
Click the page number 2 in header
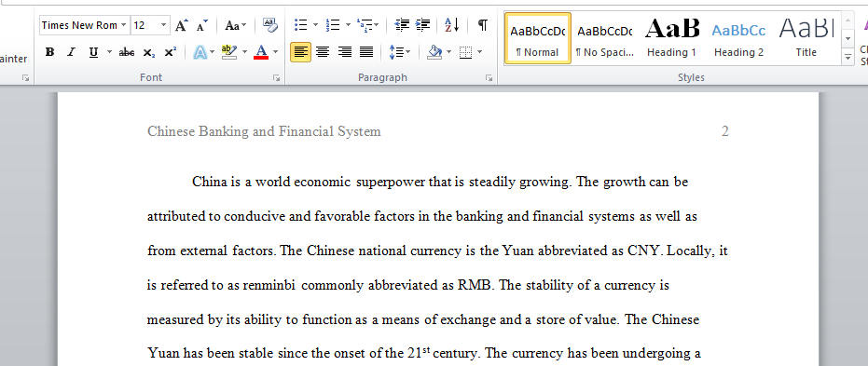[x=724, y=131]
